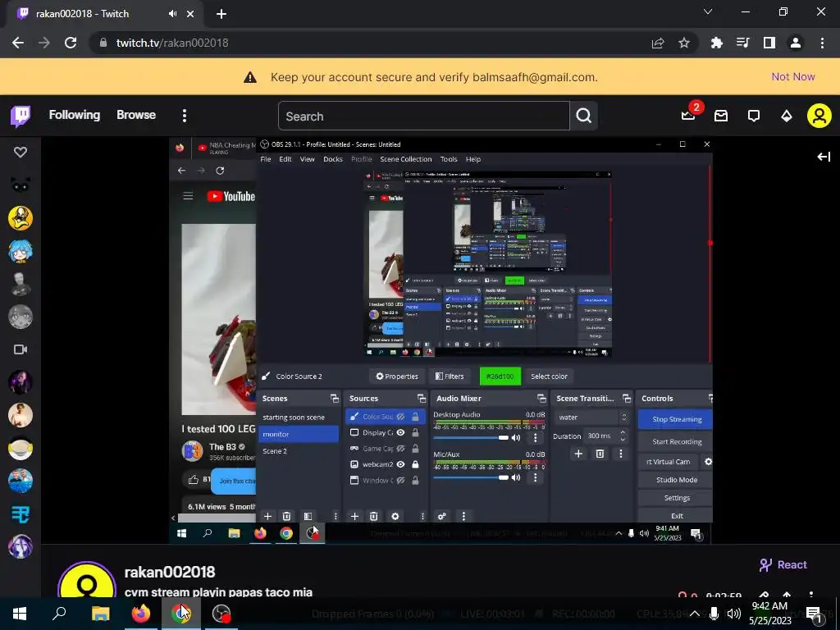Mute Mic/Aux speaker icon in OBS
Image resolution: width=840 pixels, height=630 pixels.
[x=516, y=477]
